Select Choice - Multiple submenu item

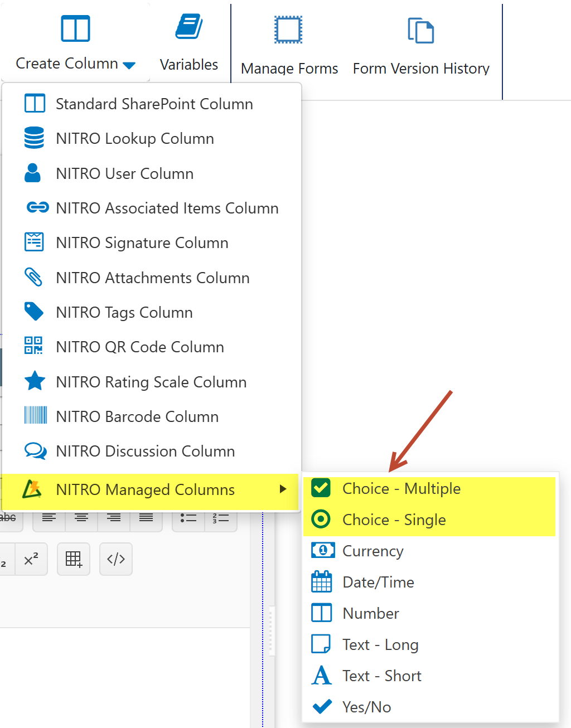pyautogui.click(x=429, y=488)
